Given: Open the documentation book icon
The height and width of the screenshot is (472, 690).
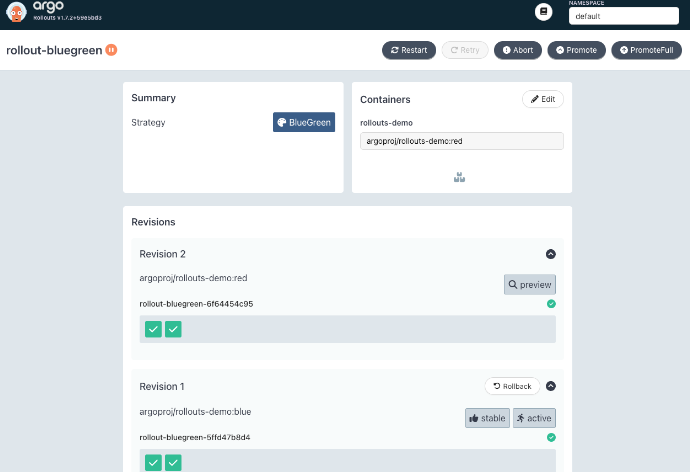Looking at the screenshot, I should (543, 12).
